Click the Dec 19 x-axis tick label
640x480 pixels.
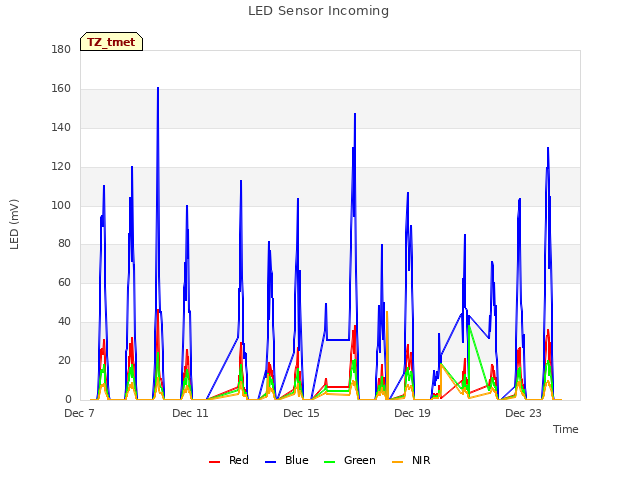pyautogui.click(x=412, y=413)
